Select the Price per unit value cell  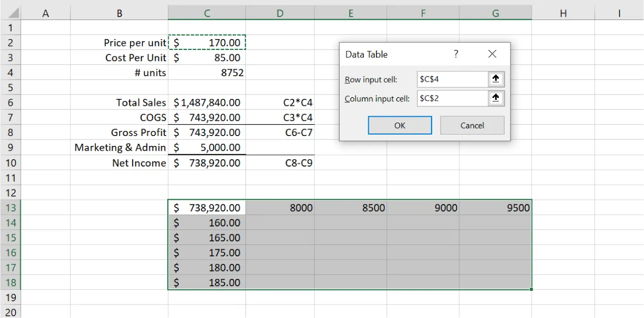click(x=206, y=43)
